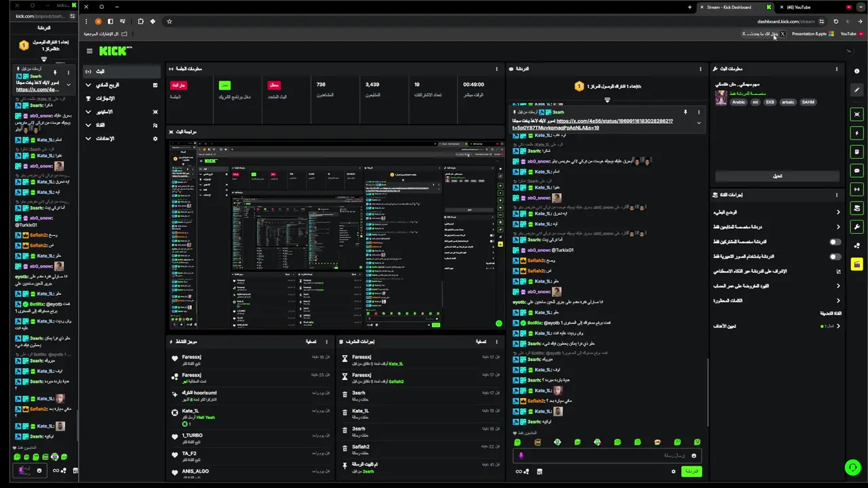This screenshot has width=868, height=488.
Task: Expand the followers-only chat row arrow
Action: [838, 227]
